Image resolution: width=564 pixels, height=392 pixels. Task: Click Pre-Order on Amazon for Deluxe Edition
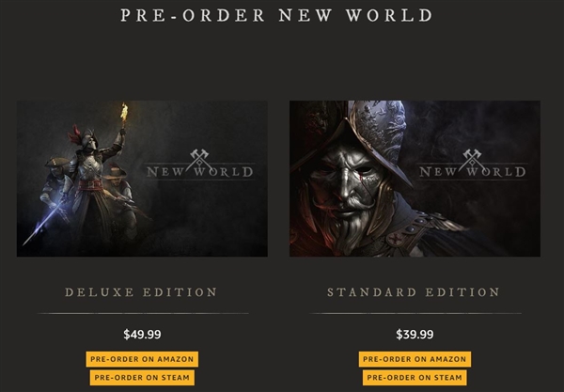142,359
